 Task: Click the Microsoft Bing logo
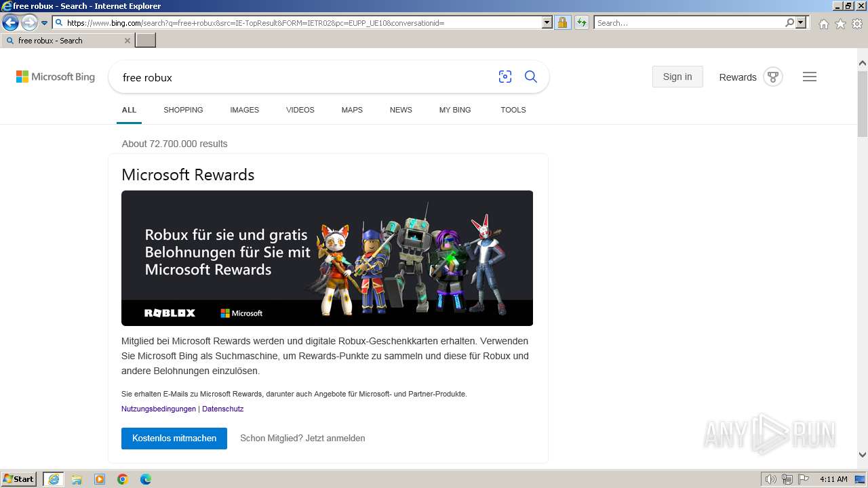click(x=56, y=77)
